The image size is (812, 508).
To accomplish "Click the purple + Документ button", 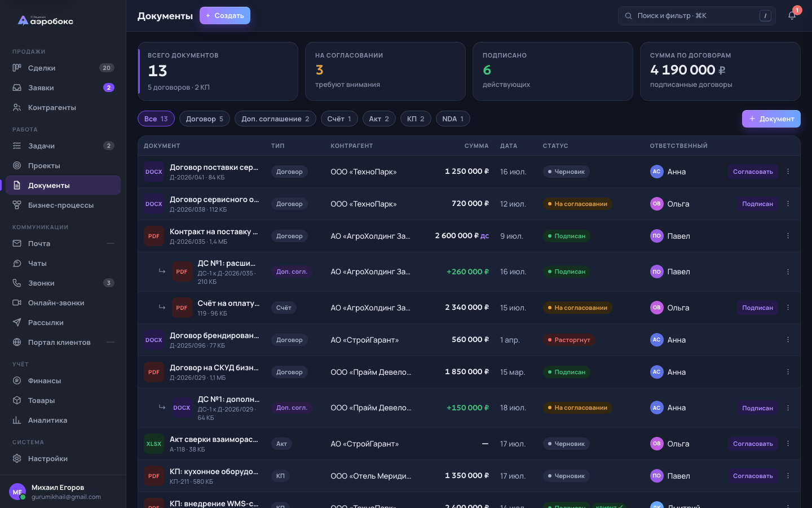I will [771, 119].
